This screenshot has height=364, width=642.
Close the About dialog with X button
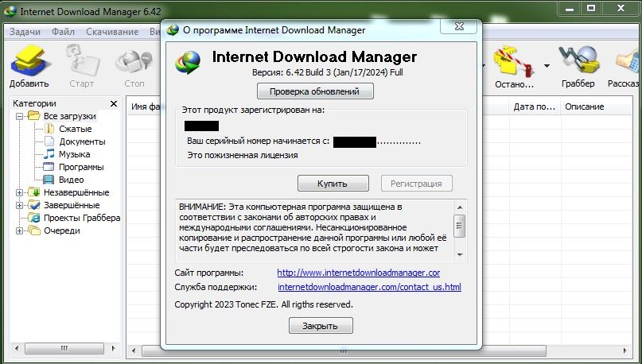pos(459,26)
